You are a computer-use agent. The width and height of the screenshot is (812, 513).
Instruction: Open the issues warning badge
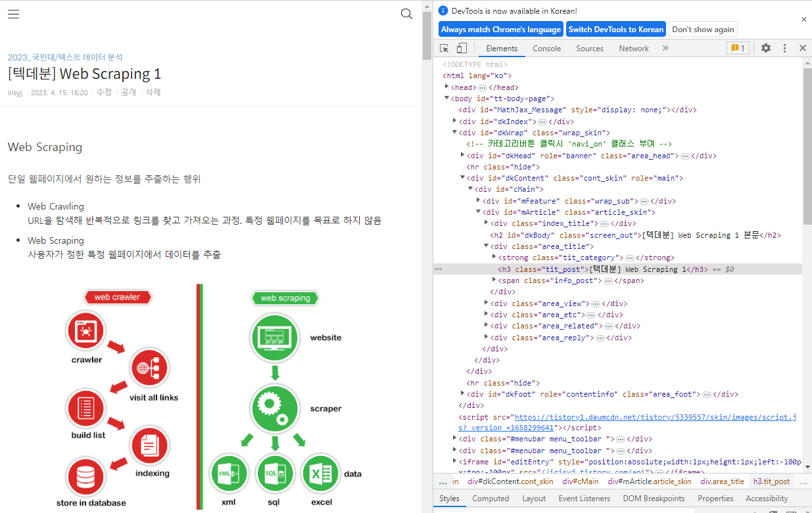coord(737,48)
